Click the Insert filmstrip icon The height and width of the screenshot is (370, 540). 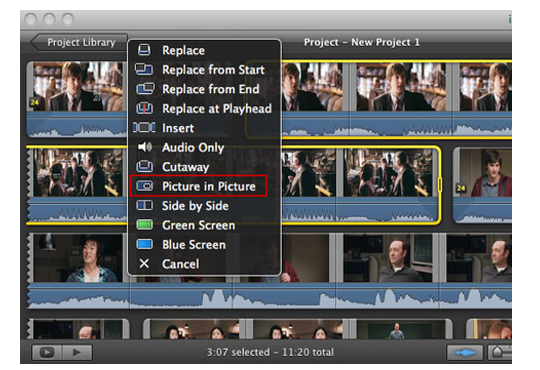point(144,127)
